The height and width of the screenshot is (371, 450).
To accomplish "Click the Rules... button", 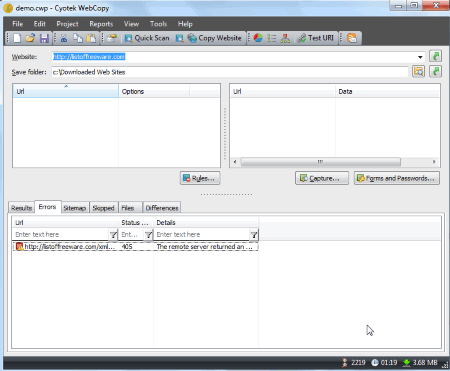I will [200, 178].
